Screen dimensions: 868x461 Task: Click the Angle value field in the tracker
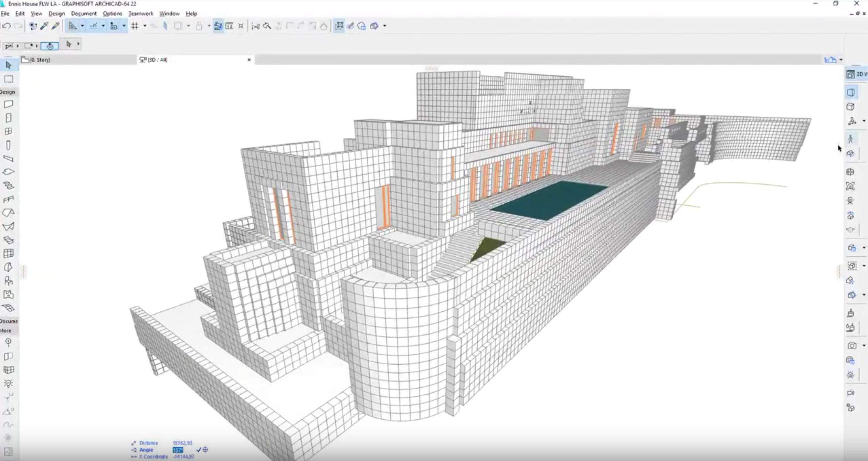(178, 450)
